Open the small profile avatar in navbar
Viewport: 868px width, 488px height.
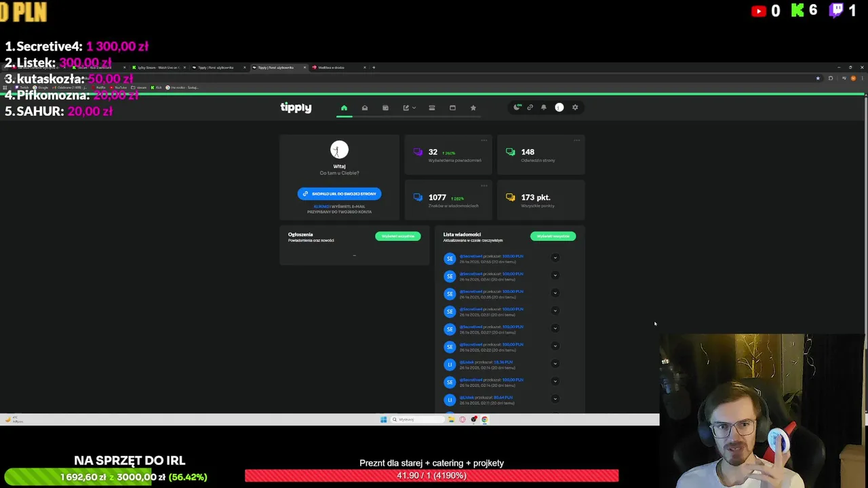coord(559,107)
